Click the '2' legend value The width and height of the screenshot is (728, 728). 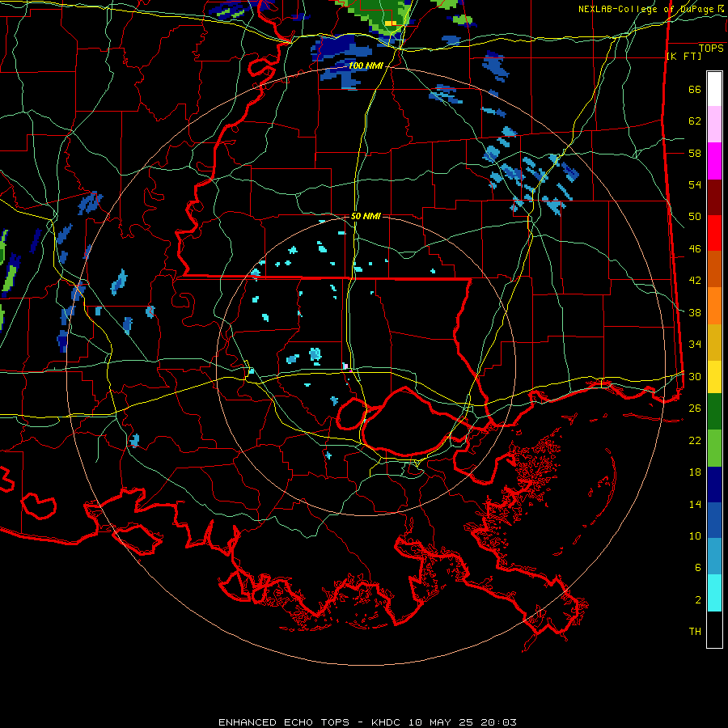coord(698,599)
